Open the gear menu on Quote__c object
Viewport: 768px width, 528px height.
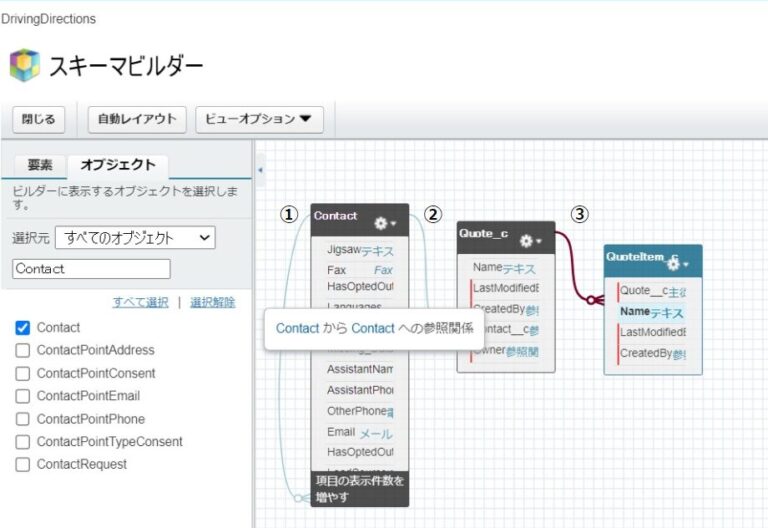pos(529,241)
